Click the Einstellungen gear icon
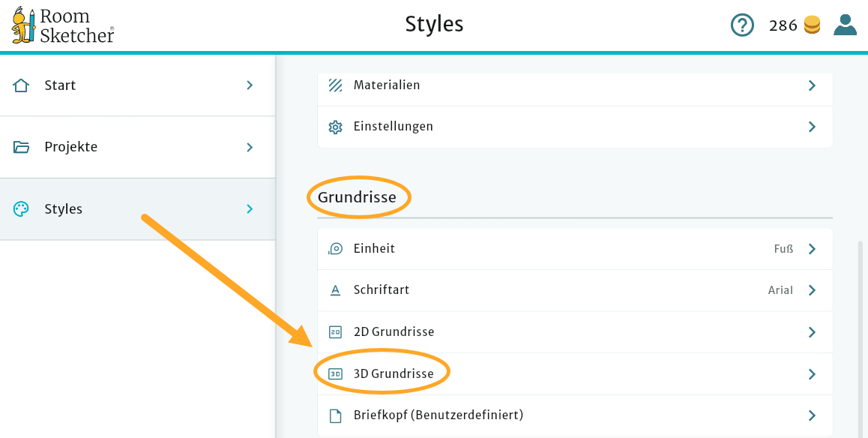The image size is (868, 438). coord(335,126)
